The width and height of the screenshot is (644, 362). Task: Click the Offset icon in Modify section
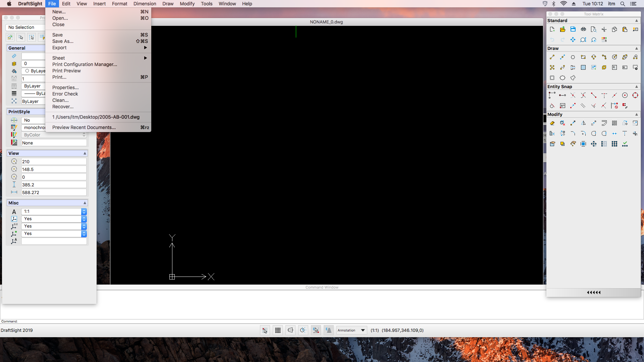604,123
